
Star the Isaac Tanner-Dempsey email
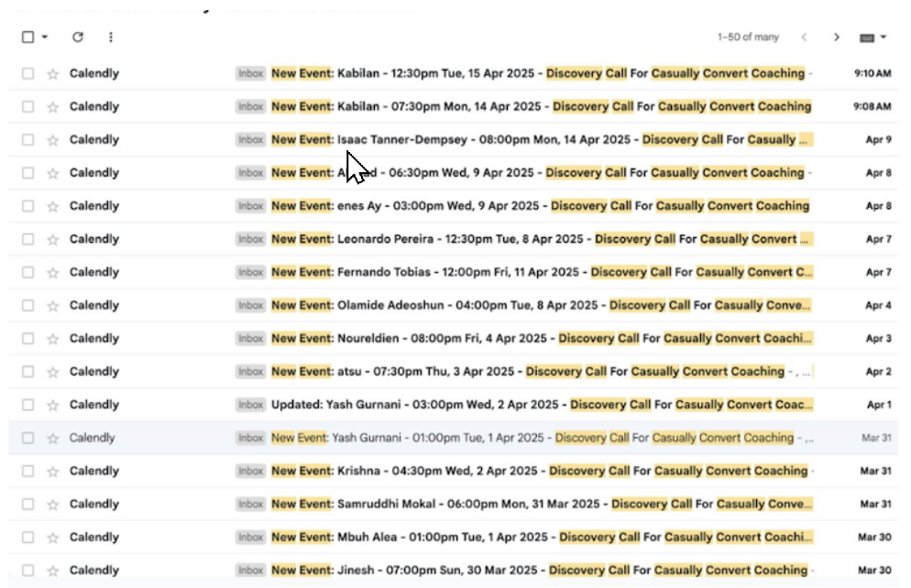pyautogui.click(x=53, y=140)
